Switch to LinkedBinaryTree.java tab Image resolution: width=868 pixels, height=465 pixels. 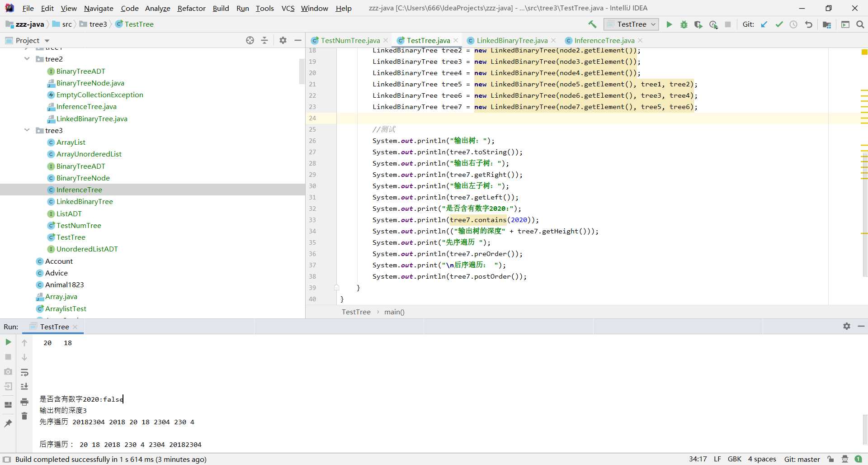click(x=511, y=40)
